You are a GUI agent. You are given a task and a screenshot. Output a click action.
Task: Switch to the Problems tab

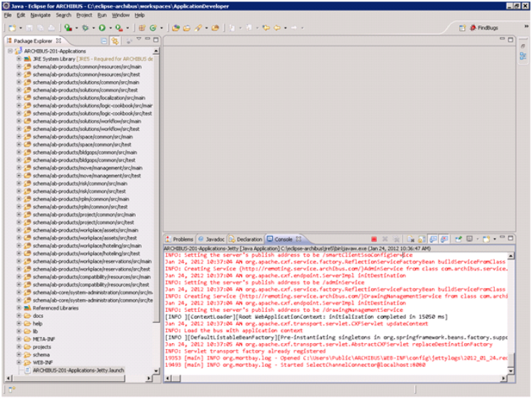point(180,240)
